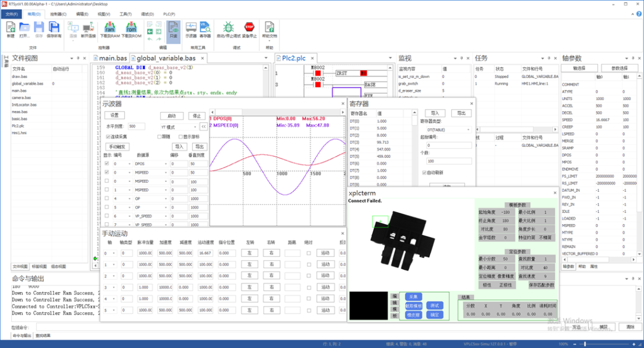Screen dimensions: 644x348
Task: Close the 手动运动 manual motion panel
Action: pos(342,234)
